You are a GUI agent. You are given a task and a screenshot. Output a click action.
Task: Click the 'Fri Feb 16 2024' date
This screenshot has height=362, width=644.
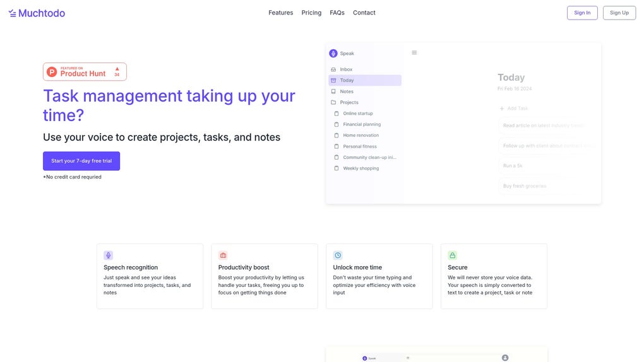pos(514,89)
